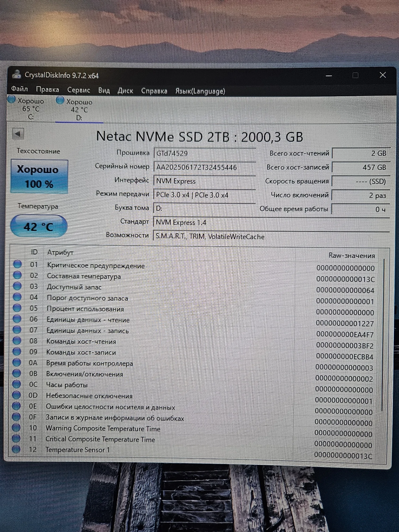The image size is (399, 532).
Task: Click the CrystalDiskInfo app icon in title bar
Action: tap(16, 74)
